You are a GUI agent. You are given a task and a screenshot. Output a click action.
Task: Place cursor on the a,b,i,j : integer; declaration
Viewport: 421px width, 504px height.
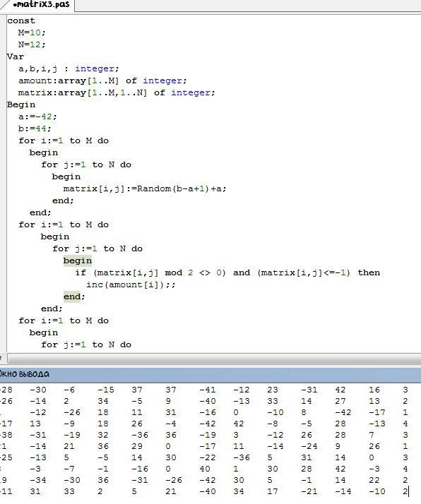tap(69, 68)
